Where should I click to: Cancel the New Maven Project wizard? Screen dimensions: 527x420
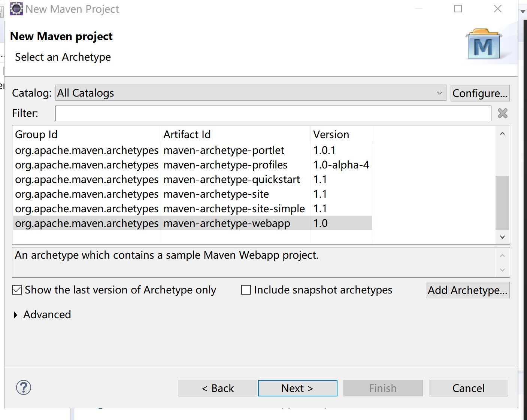(468, 388)
